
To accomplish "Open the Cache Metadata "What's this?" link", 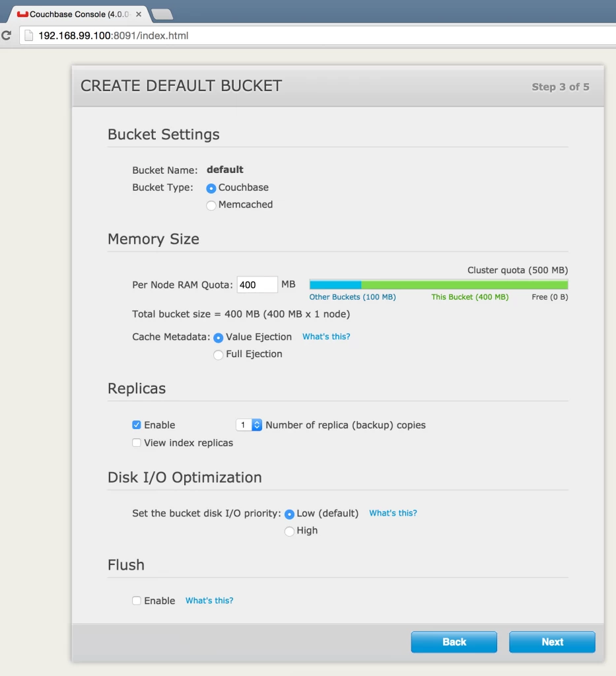I will click(x=326, y=337).
